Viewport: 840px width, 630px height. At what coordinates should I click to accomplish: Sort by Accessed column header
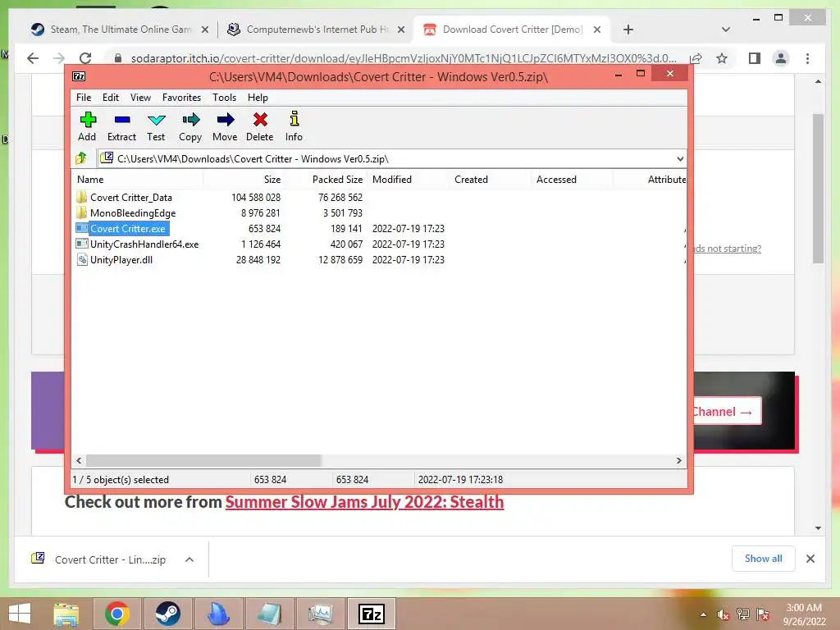coord(572,180)
